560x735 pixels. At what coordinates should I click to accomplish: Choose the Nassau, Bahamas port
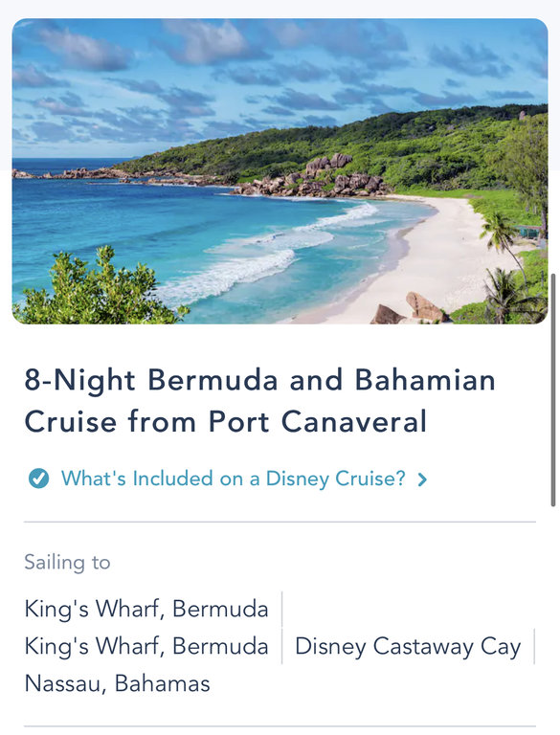(117, 683)
